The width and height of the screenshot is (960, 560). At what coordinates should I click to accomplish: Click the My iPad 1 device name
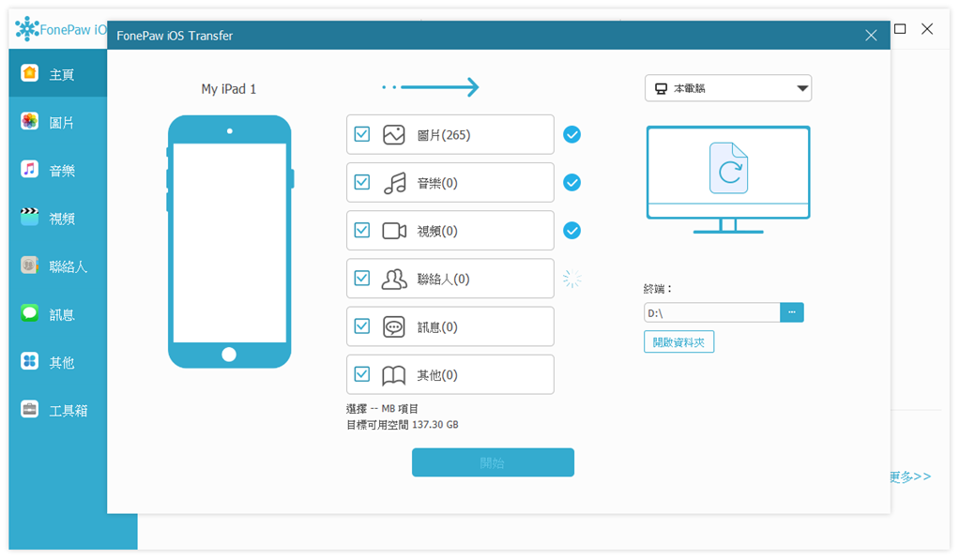click(x=229, y=89)
